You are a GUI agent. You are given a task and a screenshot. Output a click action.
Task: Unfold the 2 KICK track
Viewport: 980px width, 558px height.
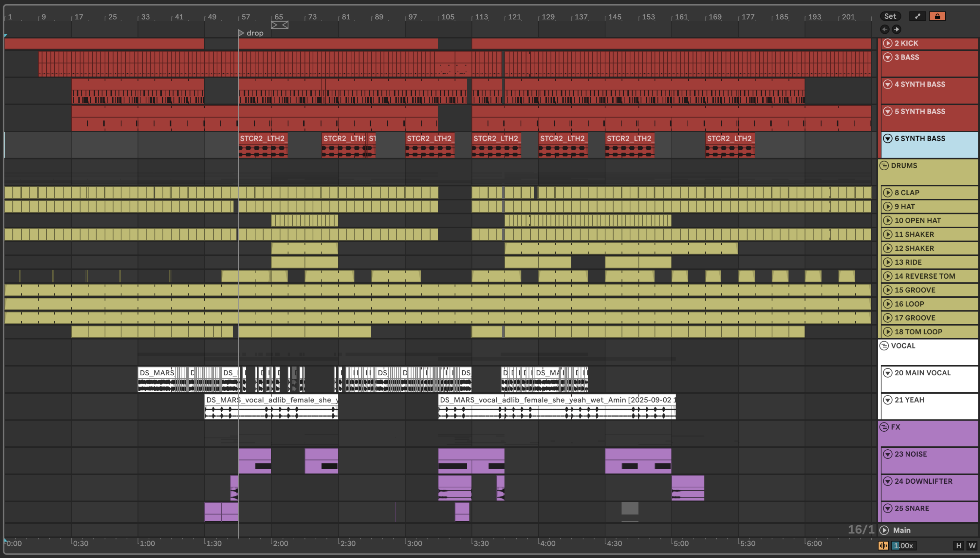(887, 43)
